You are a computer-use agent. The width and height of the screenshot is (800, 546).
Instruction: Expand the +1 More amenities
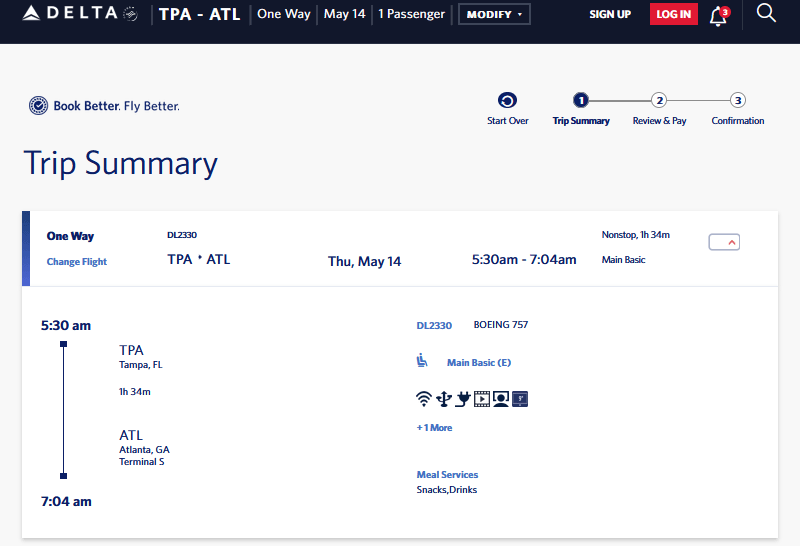(434, 428)
